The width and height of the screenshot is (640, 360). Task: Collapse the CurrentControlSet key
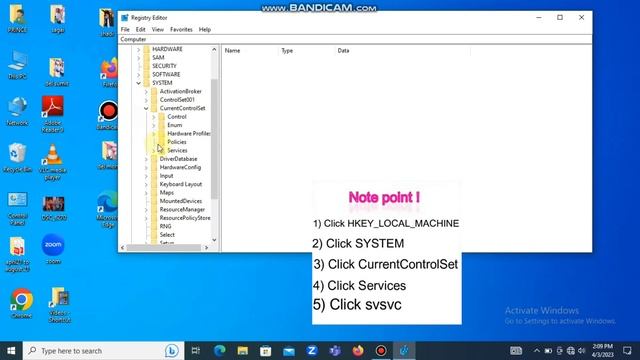coord(146,108)
